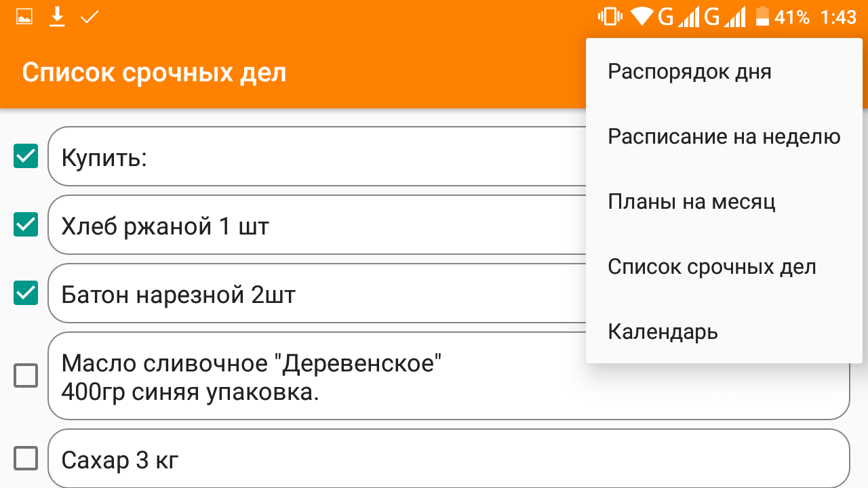The image size is (868, 488).
Task: Tap the Батон нарезной 2шт field
Action: [x=312, y=294]
